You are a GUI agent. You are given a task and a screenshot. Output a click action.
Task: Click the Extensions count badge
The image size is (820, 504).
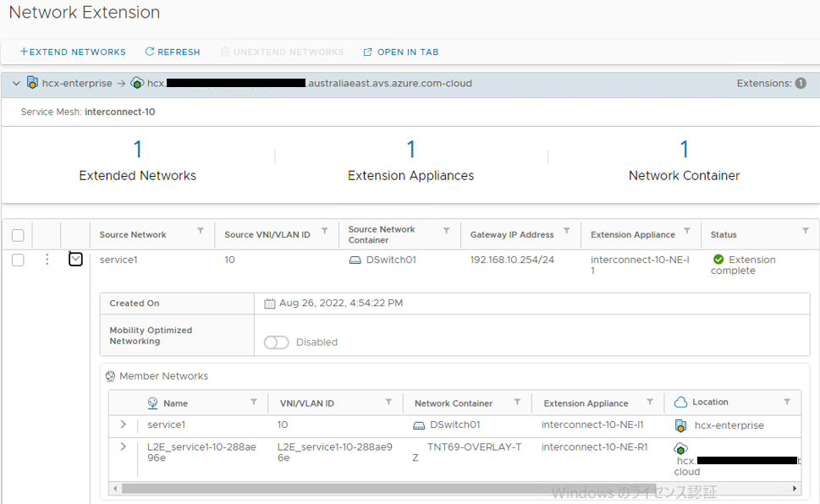(x=801, y=83)
